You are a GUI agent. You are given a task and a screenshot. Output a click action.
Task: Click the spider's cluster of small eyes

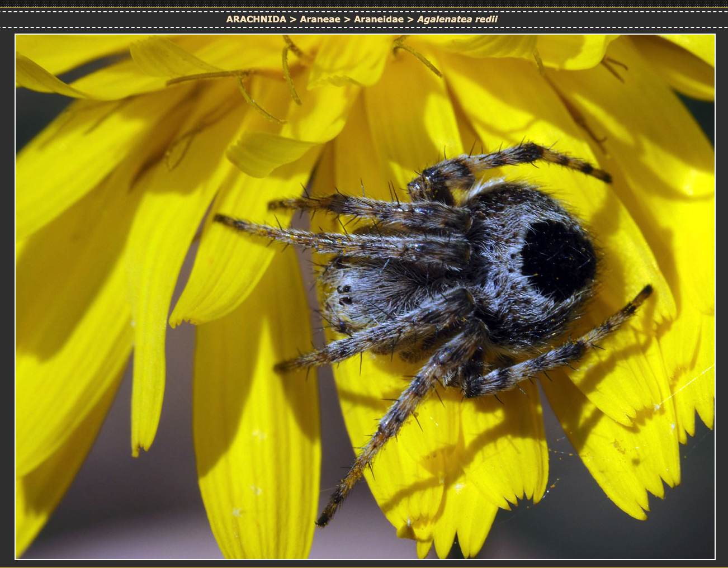click(x=344, y=295)
